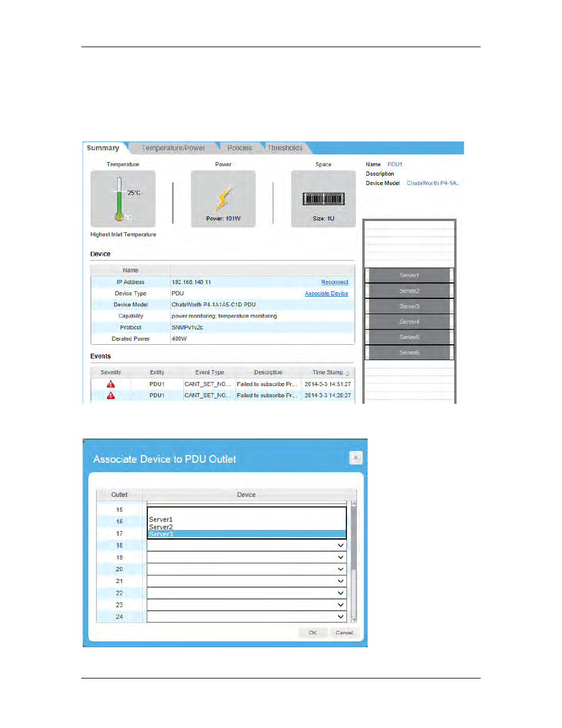Expand the device dropdown for outlet 23
Image resolution: width=562 pixels, height=728 pixels.
(x=340, y=605)
